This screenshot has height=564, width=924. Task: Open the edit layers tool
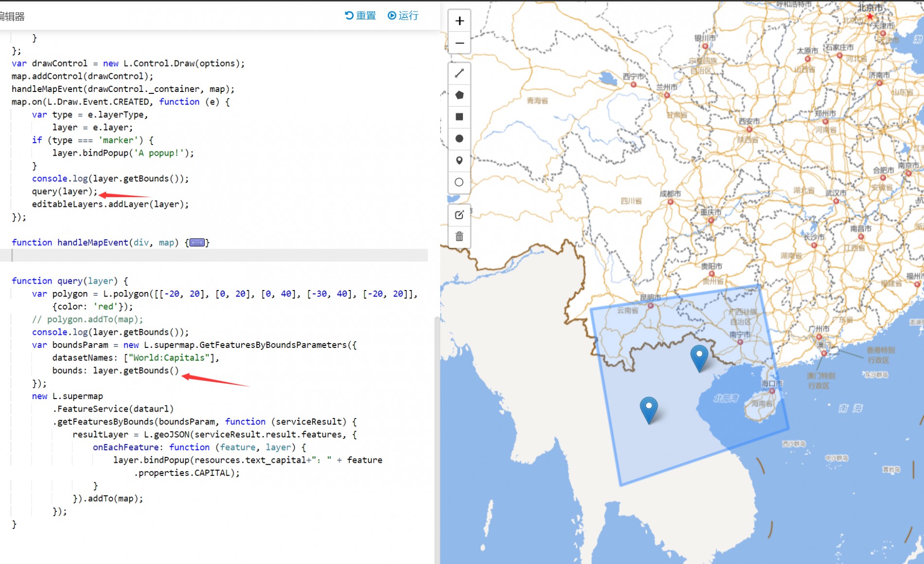tap(459, 215)
